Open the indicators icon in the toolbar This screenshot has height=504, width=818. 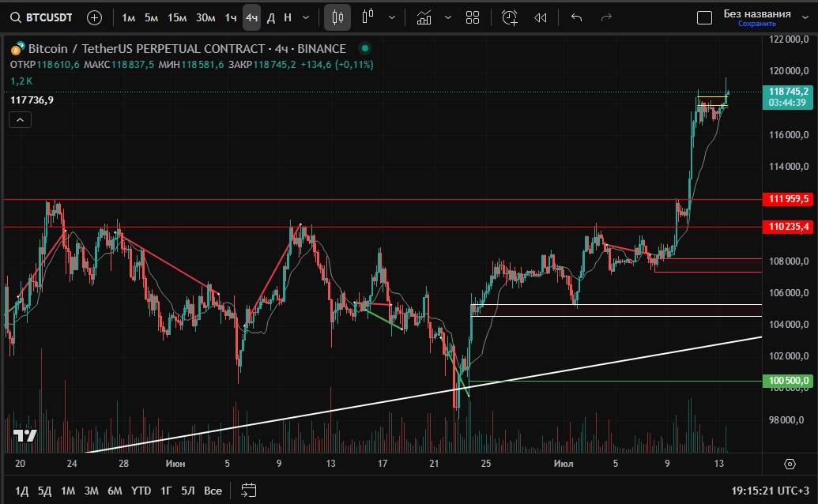point(424,17)
